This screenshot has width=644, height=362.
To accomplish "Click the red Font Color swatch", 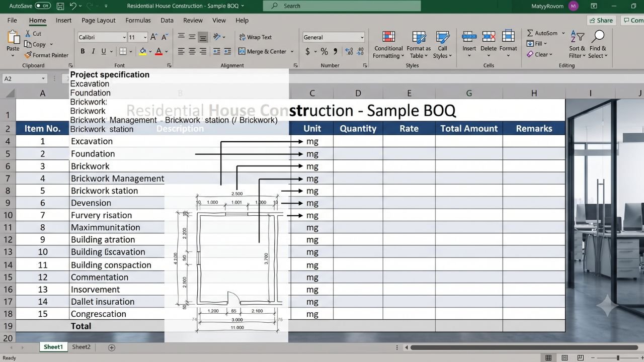I will (159, 51).
